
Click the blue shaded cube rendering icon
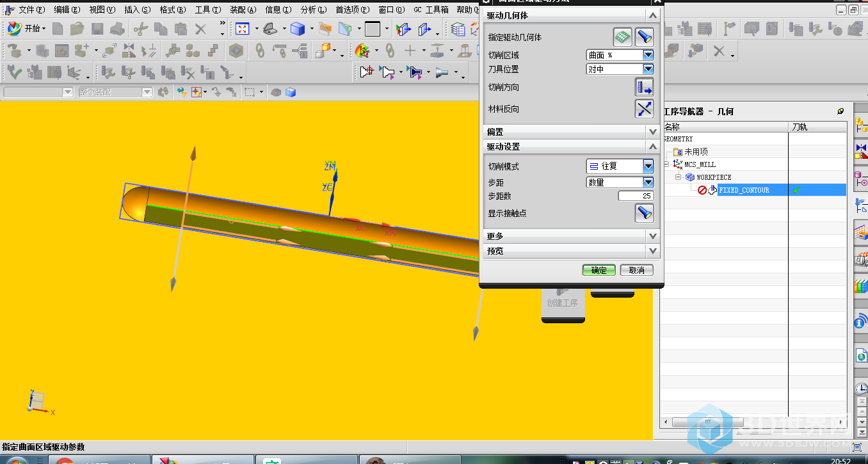coord(297,29)
